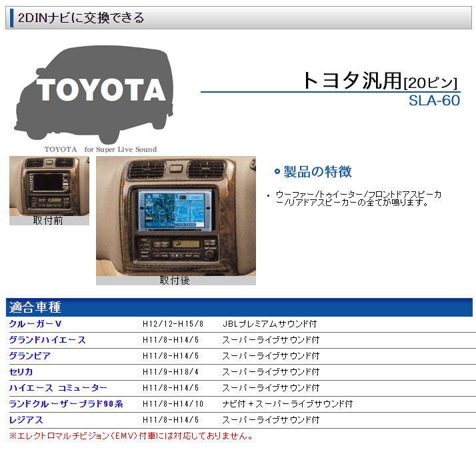Click the 取付前 caption label
This screenshot has height=450, width=476.
[x=48, y=221]
